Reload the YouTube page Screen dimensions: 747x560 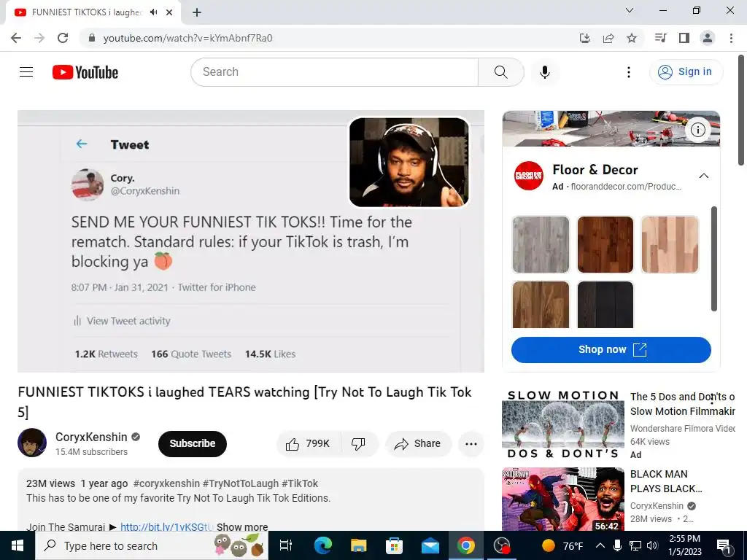(x=63, y=38)
